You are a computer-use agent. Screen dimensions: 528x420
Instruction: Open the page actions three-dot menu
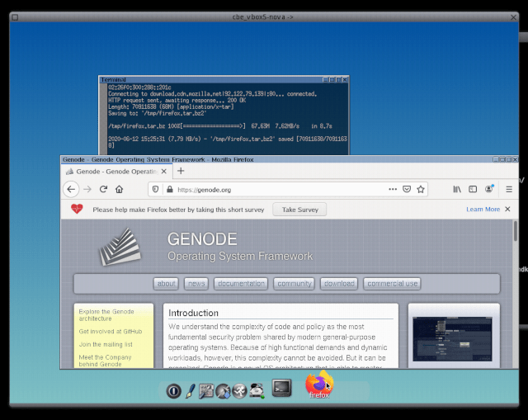coord(393,189)
